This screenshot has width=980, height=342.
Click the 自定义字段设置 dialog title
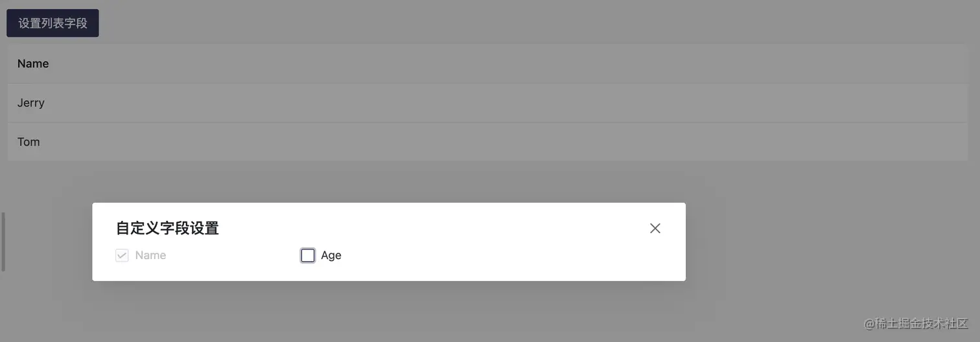[x=167, y=228]
